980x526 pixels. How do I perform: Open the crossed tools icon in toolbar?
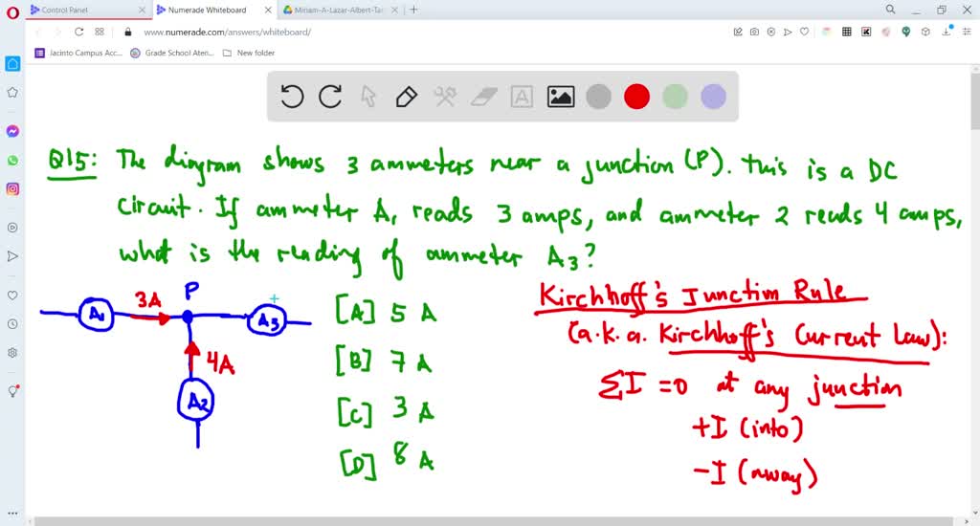(445, 97)
